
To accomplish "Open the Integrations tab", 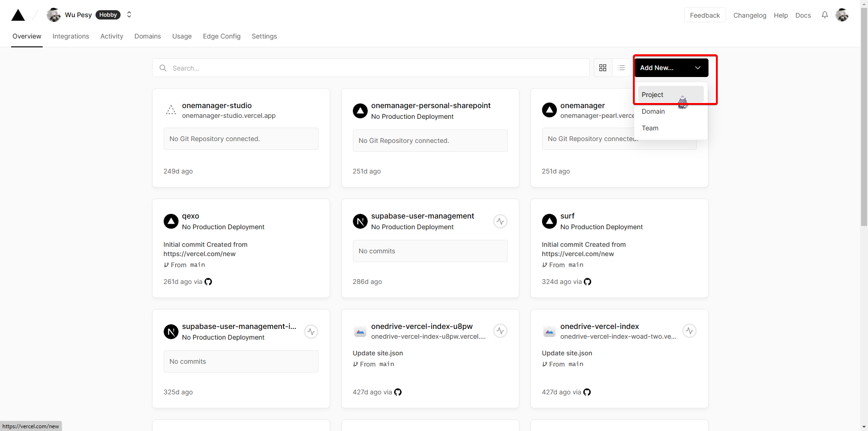I will click(x=70, y=36).
